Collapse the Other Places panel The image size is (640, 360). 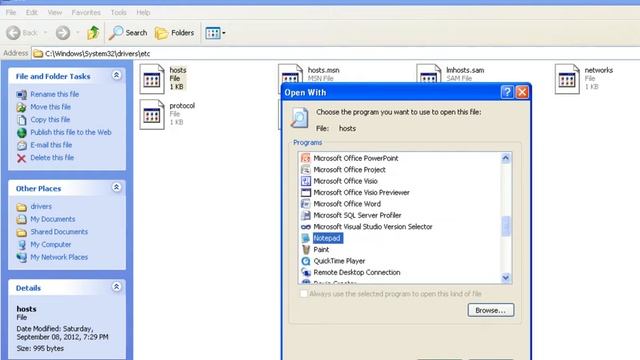click(x=116, y=188)
